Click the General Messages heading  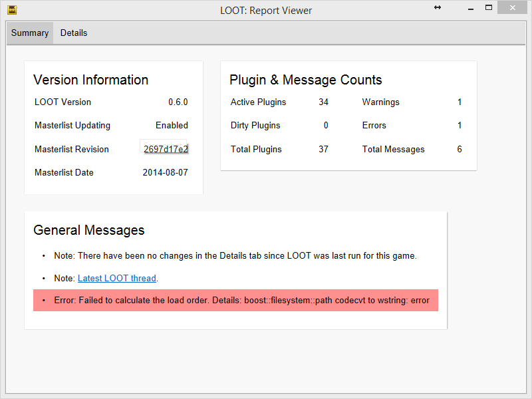tap(88, 230)
